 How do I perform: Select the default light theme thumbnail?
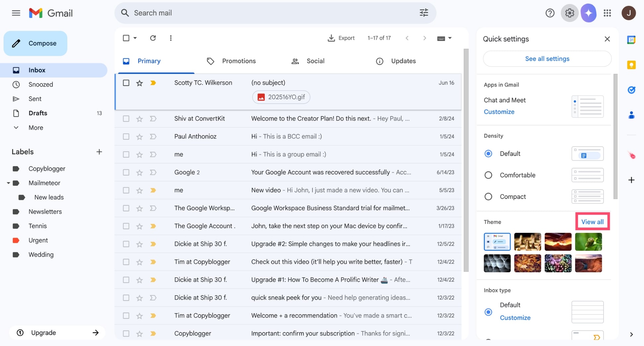pyautogui.click(x=497, y=242)
